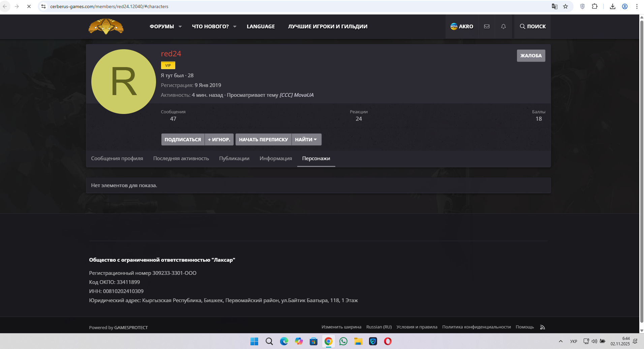Click the Cerberus site logo
Viewport: 644px width, 349px height.
tap(106, 26)
